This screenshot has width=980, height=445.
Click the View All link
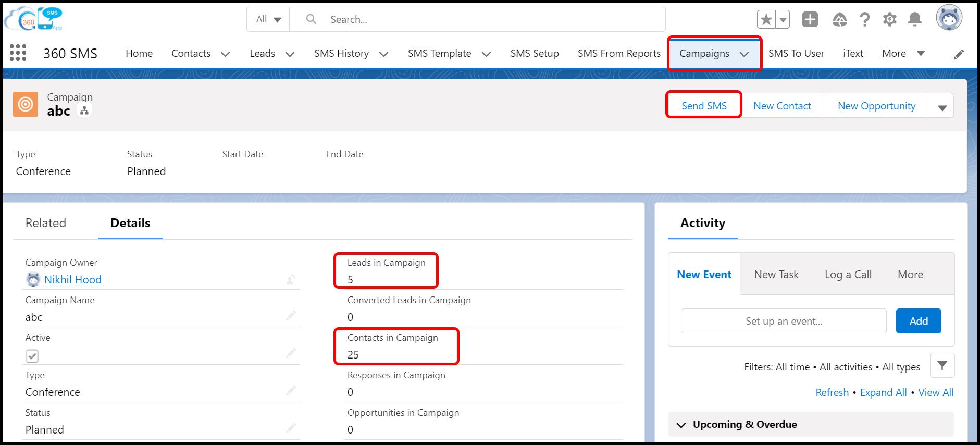[x=936, y=392]
